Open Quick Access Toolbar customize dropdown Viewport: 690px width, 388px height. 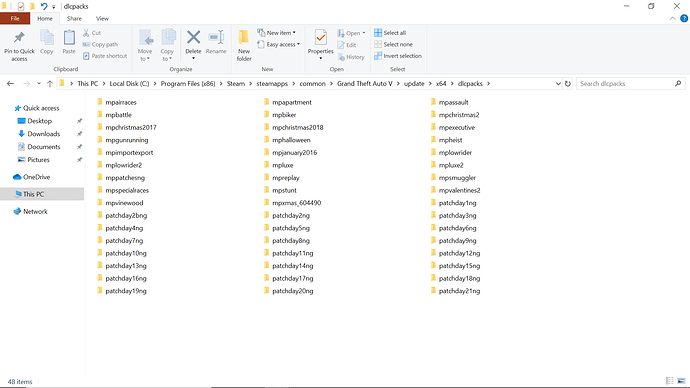[x=54, y=7]
